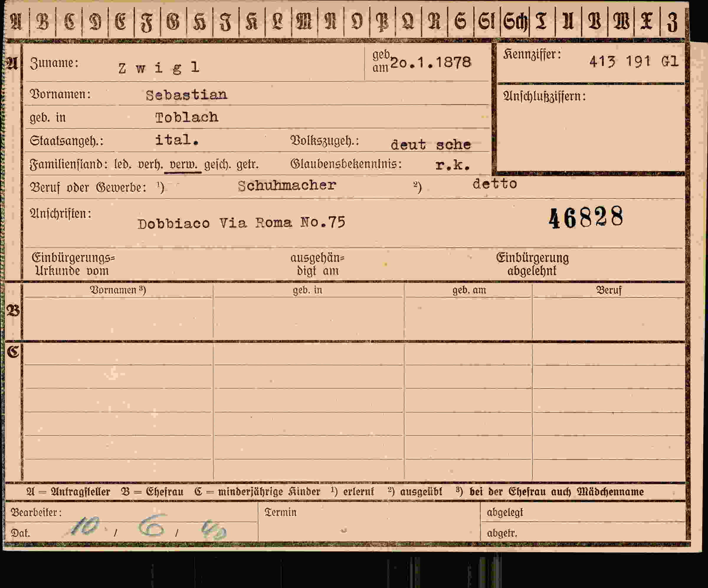This screenshot has width=708, height=588.
Task: Select the "geb. am" column header
Action: 469,290
